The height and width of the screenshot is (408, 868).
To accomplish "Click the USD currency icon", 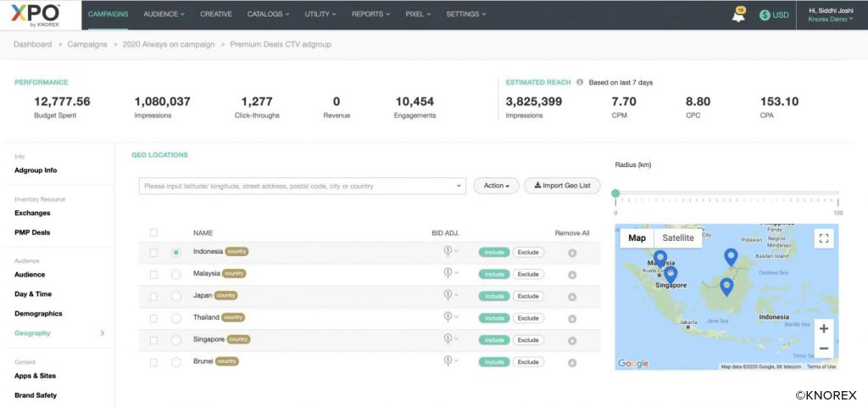I will [x=765, y=14].
